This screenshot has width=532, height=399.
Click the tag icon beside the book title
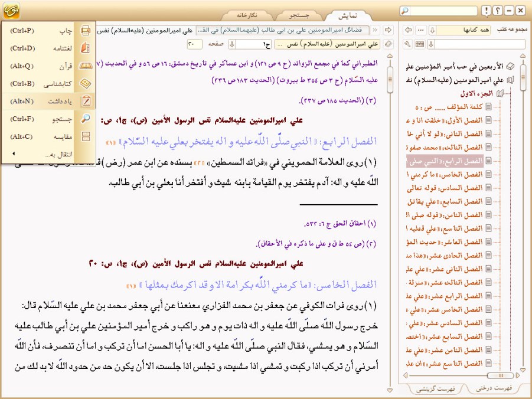(x=388, y=44)
